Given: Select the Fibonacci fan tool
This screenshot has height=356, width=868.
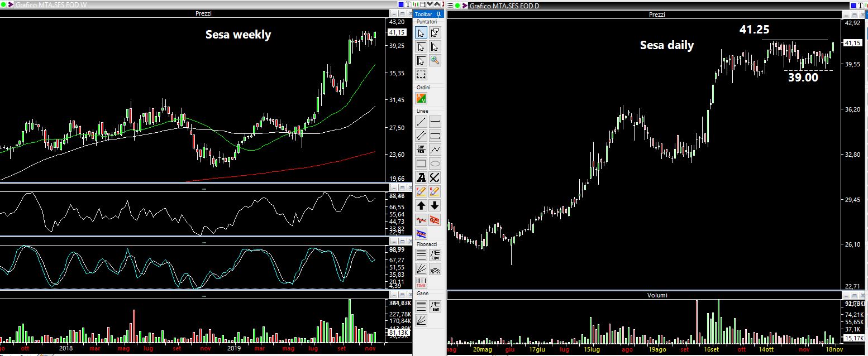Looking at the screenshot, I should coord(421,270).
